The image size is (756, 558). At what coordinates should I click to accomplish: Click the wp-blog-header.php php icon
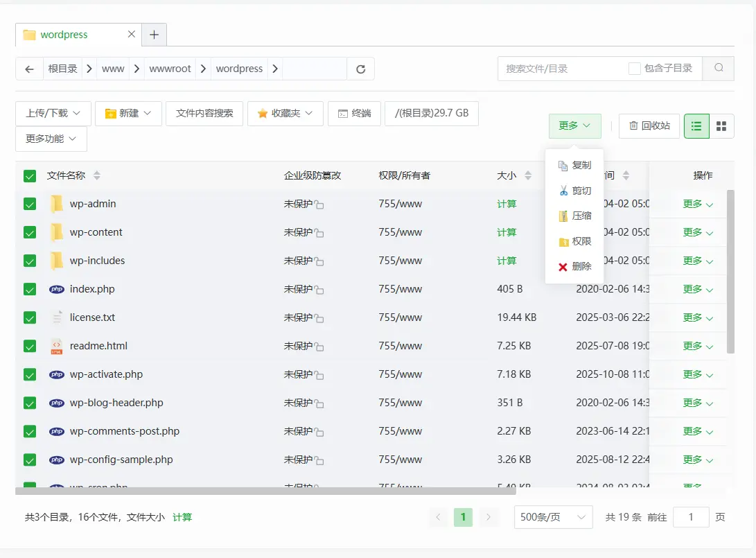tap(57, 403)
